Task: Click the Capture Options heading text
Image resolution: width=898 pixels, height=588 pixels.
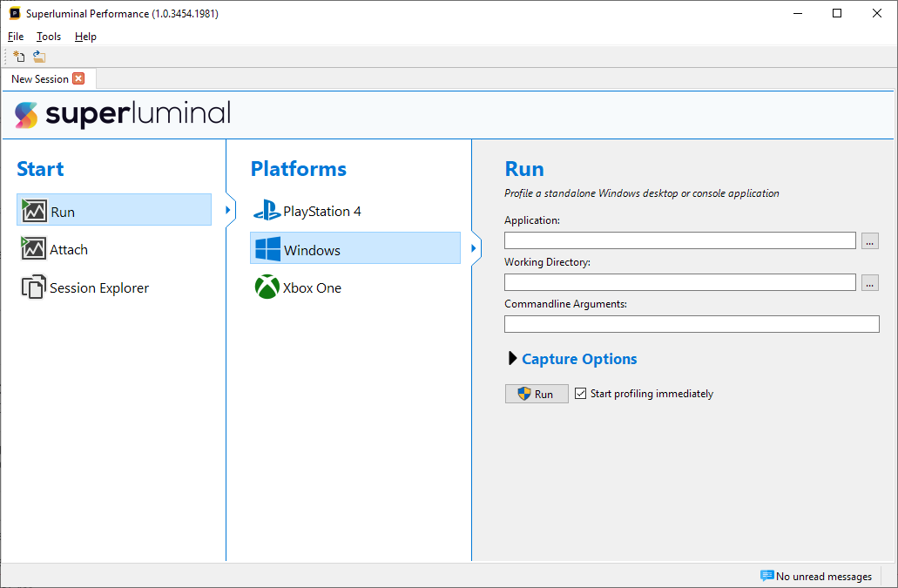Action: 579,359
